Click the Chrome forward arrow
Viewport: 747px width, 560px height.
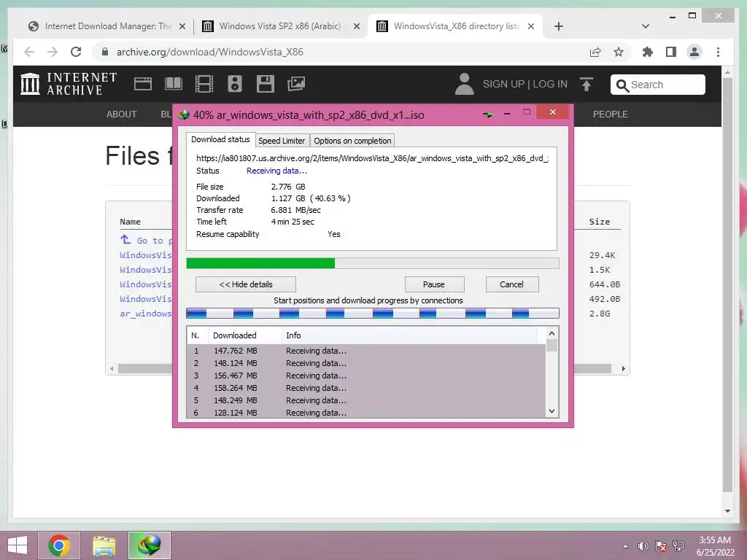[53, 52]
